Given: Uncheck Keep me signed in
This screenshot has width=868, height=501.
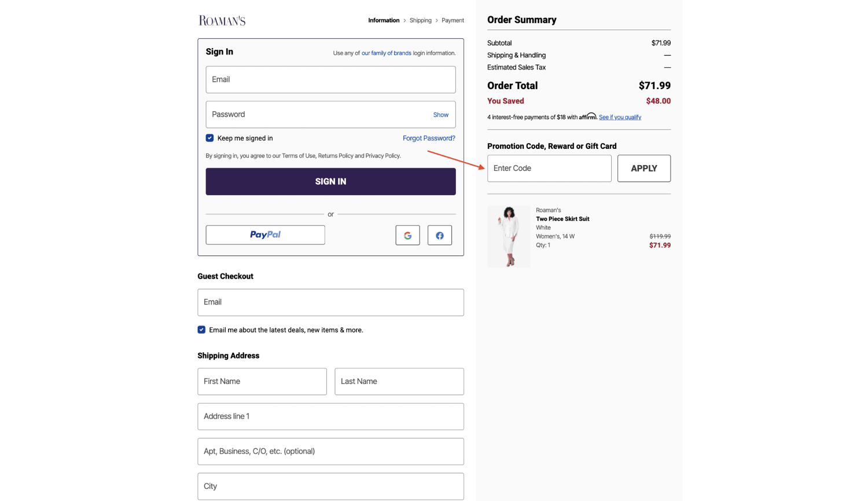Looking at the screenshot, I should (209, 138).
